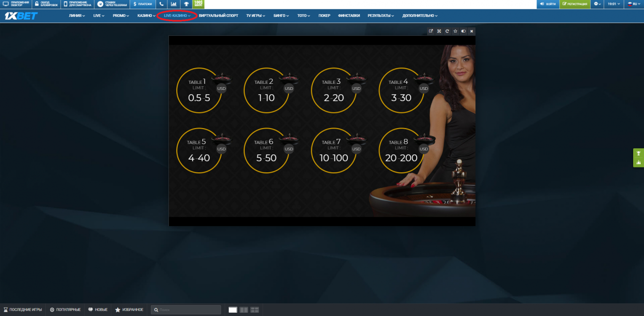Toggle the dark/light theme switch on the game panel
The image size is (644, 316).
point(463,31)
